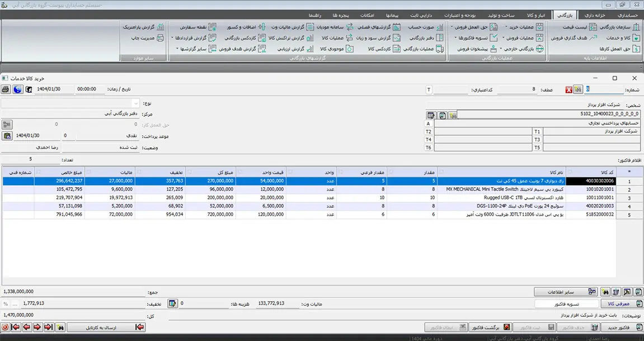Image resolution: width=644 pixels, height=341 pixels.
Task: Open the نوع combo box
Action: 136,103
